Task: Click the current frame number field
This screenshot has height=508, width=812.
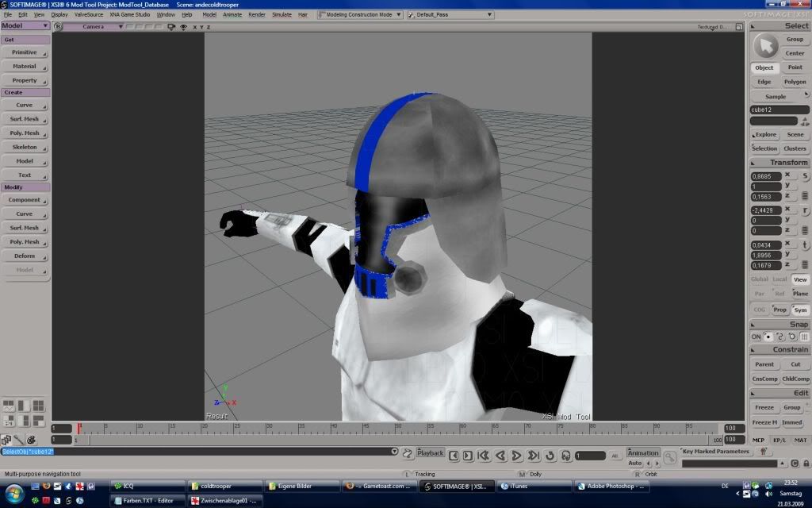Action: pyautogui.click(x=590, y=456)
